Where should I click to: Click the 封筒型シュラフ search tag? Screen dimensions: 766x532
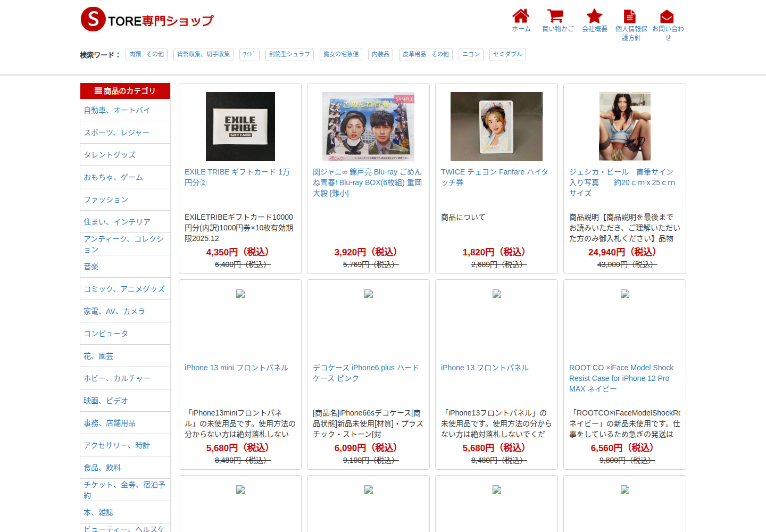tap(289, 54)
